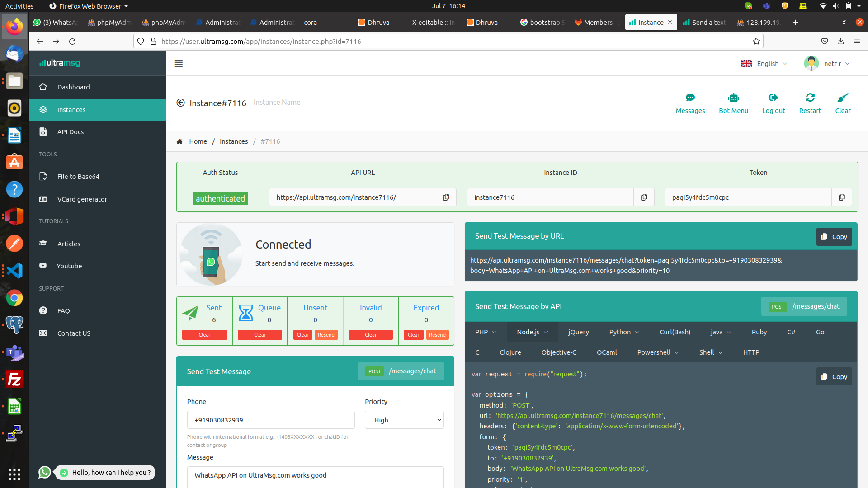This screenshot has width=868, height=488.
Task: Resend the Unsent messages
Action: (x=326, y=335)
